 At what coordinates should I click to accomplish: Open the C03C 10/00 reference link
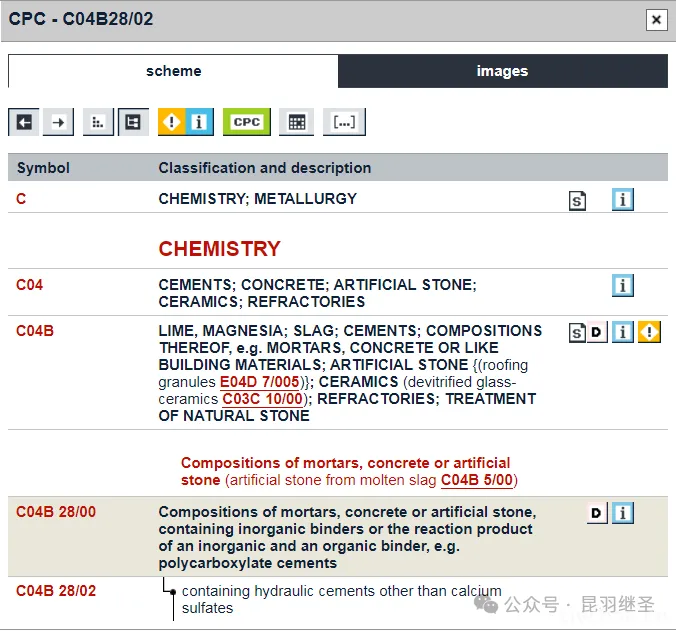[x=262, y=399]
